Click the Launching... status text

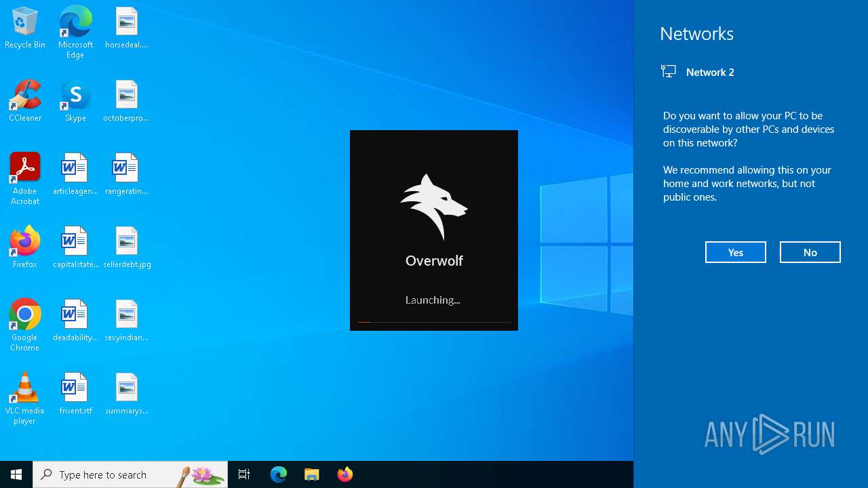[x=433, y=300]
